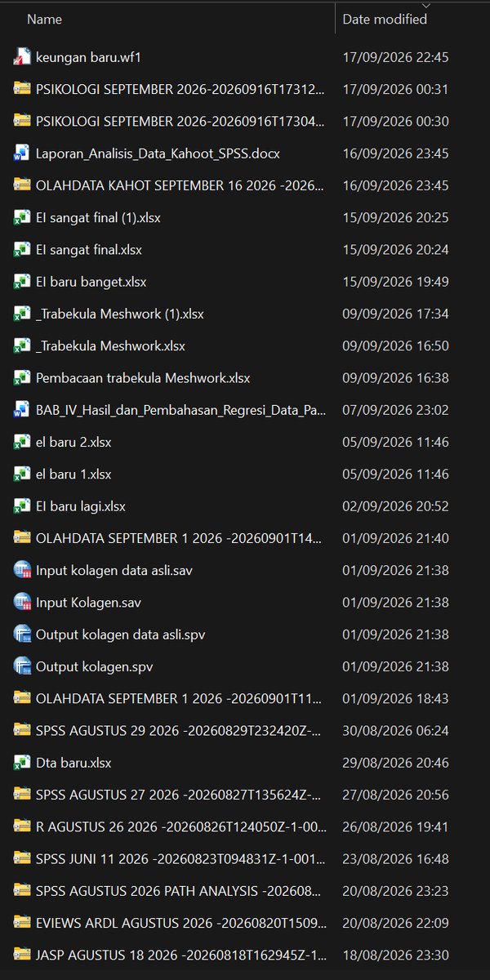The image size is (490, 980).
Task: Select the Excel icon of Dta baru.xlsx
Action: (x=22, y=763)
